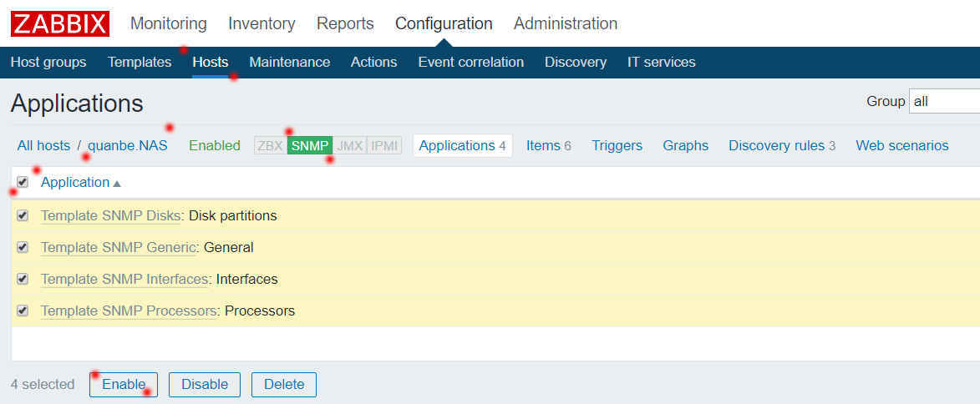Switch to Discovery rules 3 tab
The width and height of the screenshot is (980, 404).
[782, 145]
